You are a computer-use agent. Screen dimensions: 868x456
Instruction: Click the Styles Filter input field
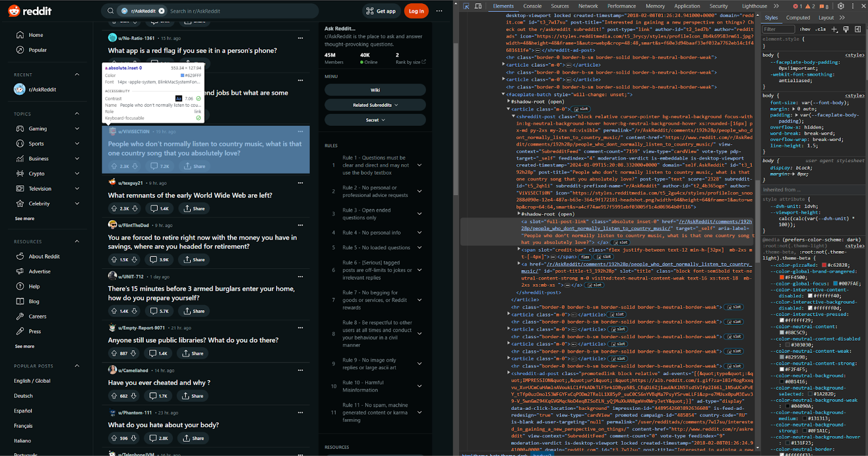click(x=779, y=29)
